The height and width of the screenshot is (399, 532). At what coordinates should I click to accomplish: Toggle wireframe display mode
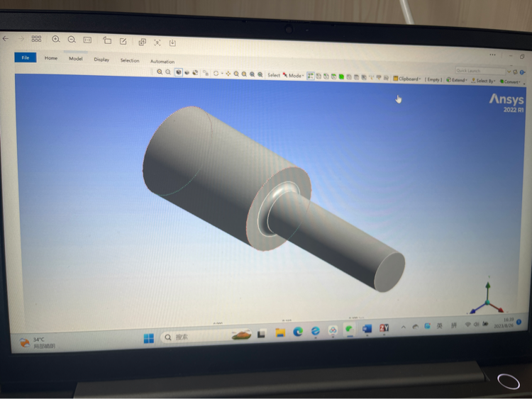(195, 72)
